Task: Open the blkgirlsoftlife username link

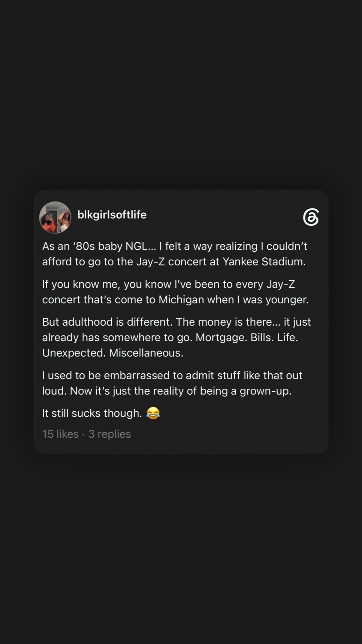Action: point(112,215)
